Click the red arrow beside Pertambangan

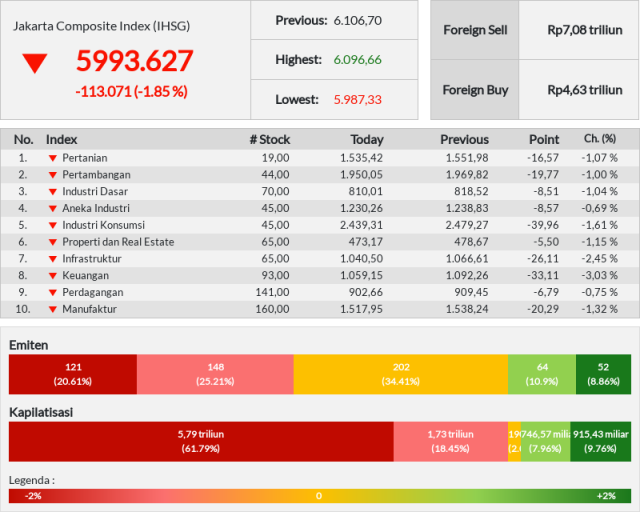[53, 175]
